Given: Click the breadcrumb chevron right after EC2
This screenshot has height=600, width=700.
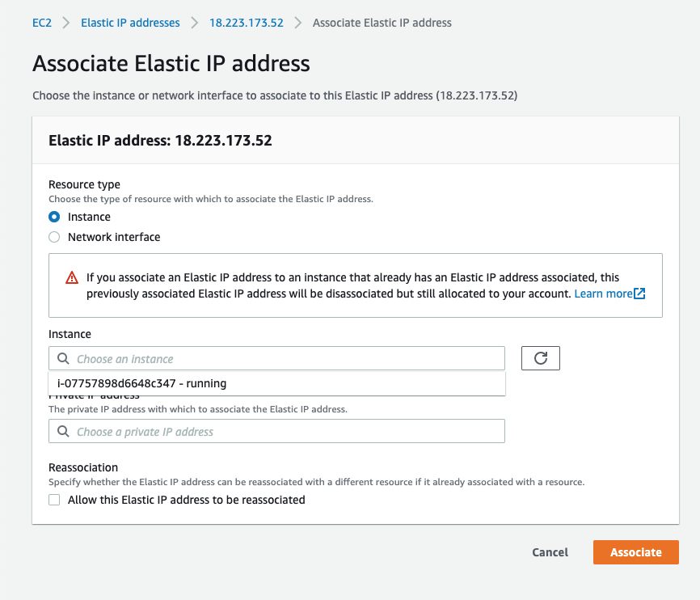Looking at the screenshot, I should coord(65,23).
